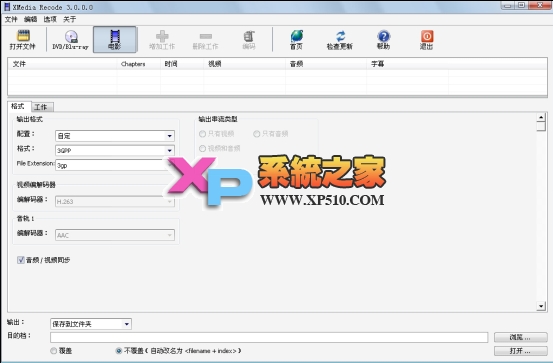Switch to the 格式 tab
This screenshot has width=553, height=363.
coord(18,106)
